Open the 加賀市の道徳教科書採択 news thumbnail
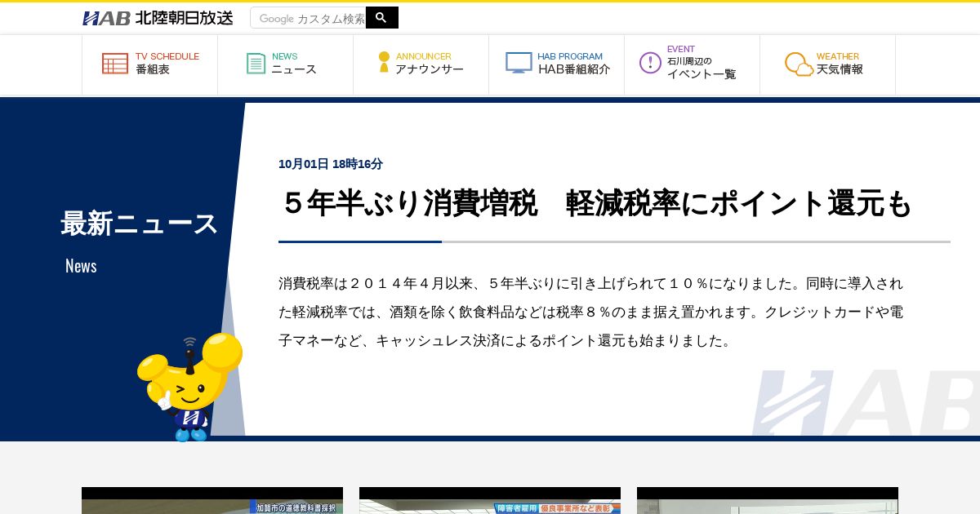 (x=212, y=500)
